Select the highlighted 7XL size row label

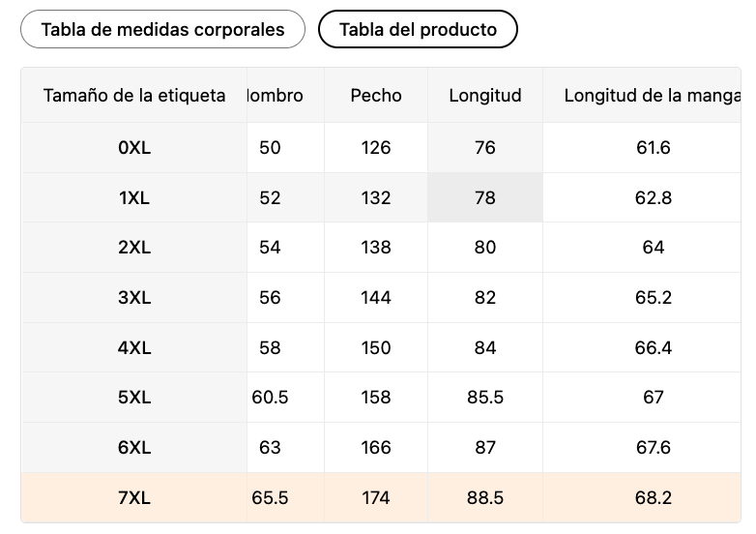click(x=134, y=498)
